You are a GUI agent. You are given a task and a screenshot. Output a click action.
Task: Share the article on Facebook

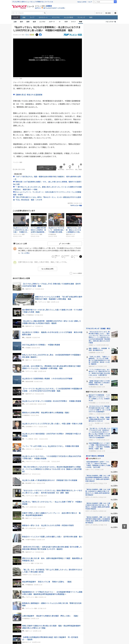coord(40,35)
